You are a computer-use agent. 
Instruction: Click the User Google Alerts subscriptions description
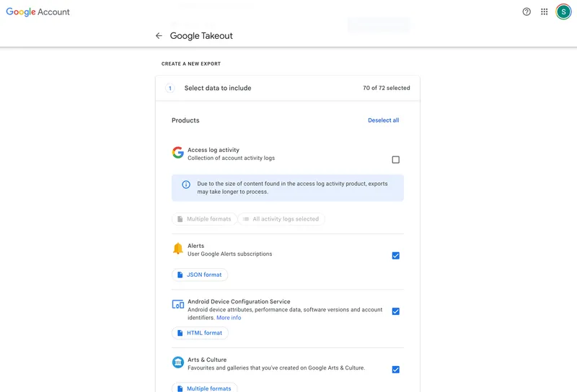(230, 254)
